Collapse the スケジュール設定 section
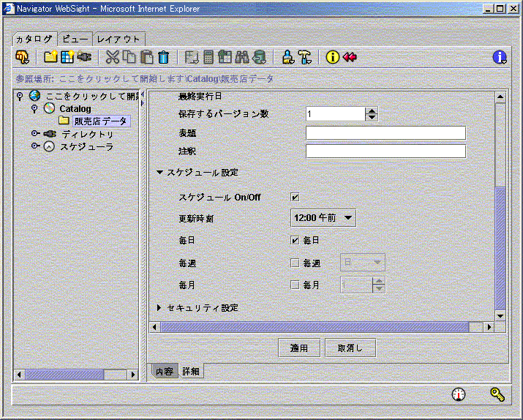The image size is (523, 420). tap(159, 173)
